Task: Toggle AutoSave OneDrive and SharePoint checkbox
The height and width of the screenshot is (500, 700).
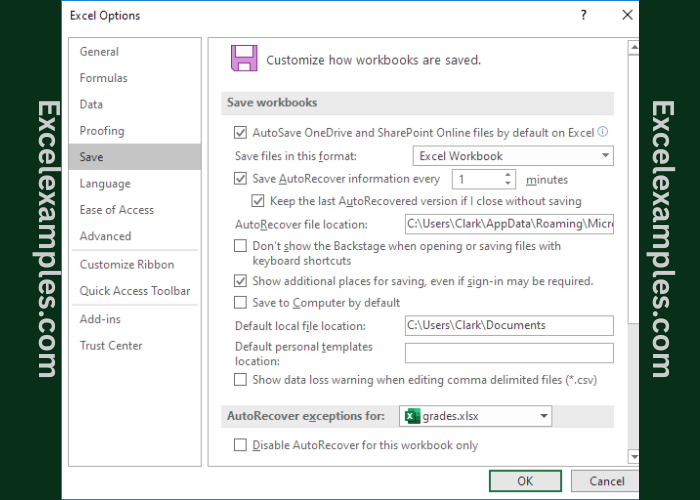Action: click(x=240, y=132)
